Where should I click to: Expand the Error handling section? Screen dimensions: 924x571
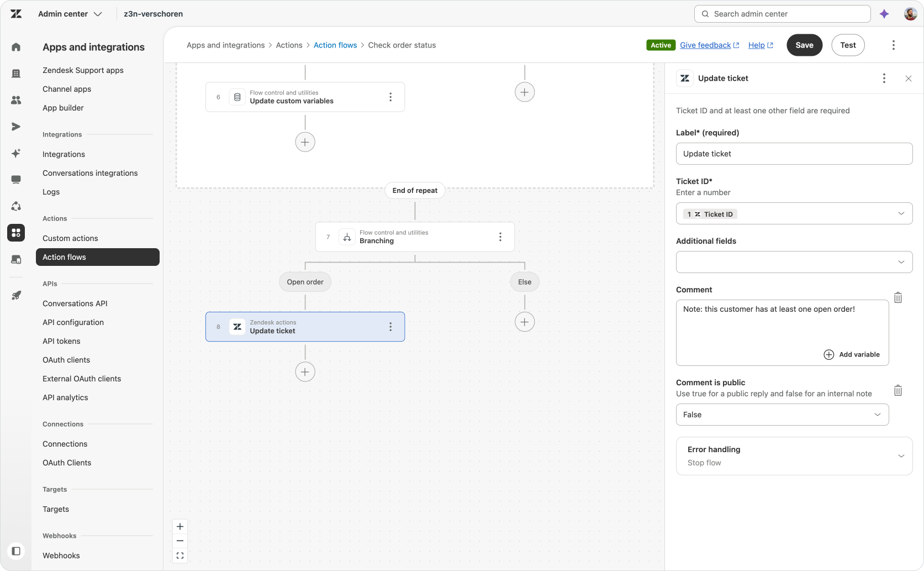(x=794, y=456)
